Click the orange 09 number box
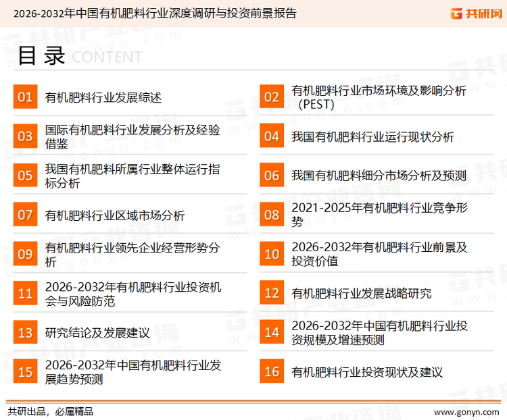 tap(25, 254)
